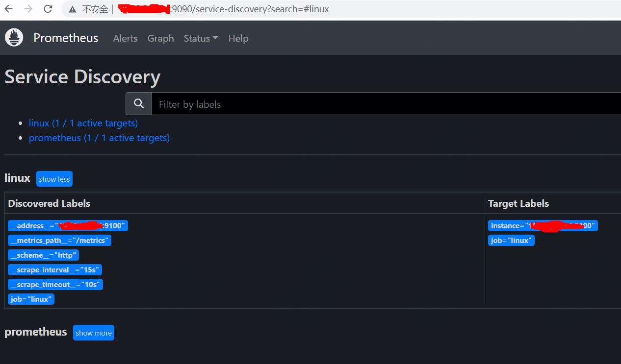The width and height of the screenshot is (621, 364).
Task: Click the Prometheus logo
Action: coord(14,37)
